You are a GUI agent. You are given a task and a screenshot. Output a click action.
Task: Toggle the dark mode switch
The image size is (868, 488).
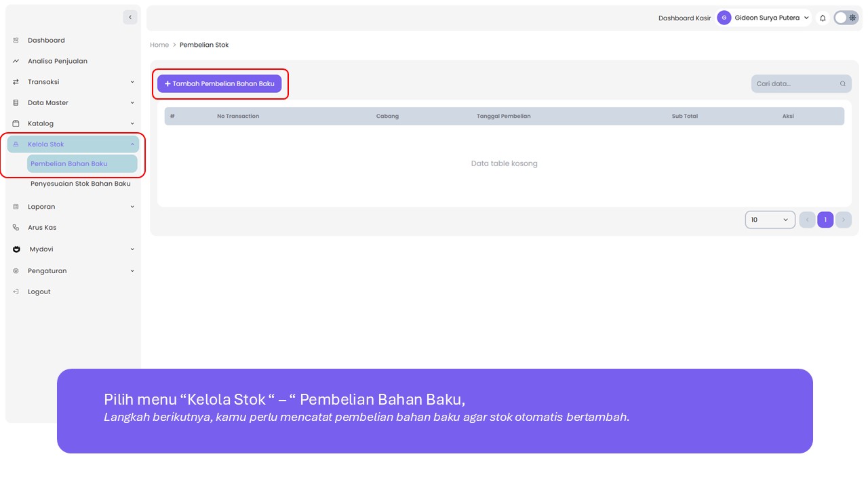[x=846, y=18]
